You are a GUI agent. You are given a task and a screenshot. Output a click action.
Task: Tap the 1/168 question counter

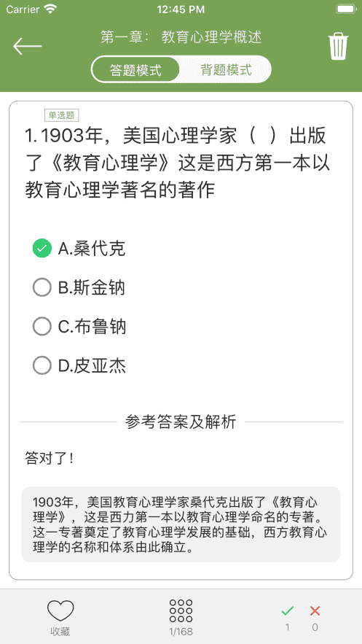point(181,632)
